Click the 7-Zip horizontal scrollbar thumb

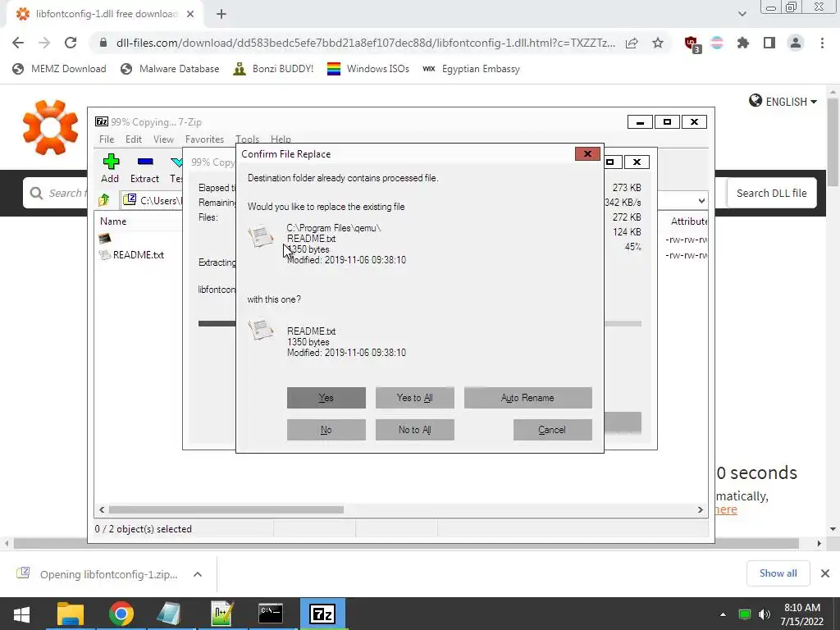coord(226,509)
